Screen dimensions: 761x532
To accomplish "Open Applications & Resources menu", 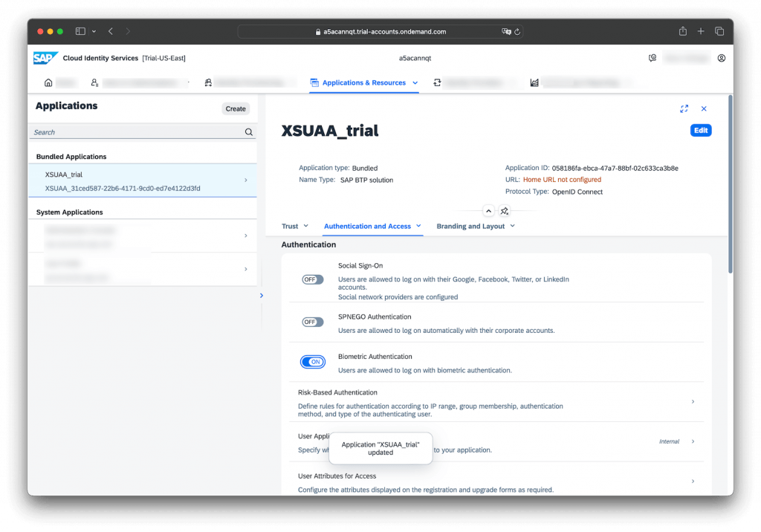I will (364, 82).
